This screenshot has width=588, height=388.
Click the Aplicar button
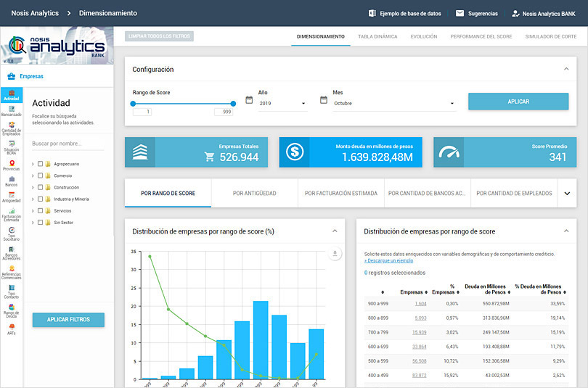[x=518, y=102]
